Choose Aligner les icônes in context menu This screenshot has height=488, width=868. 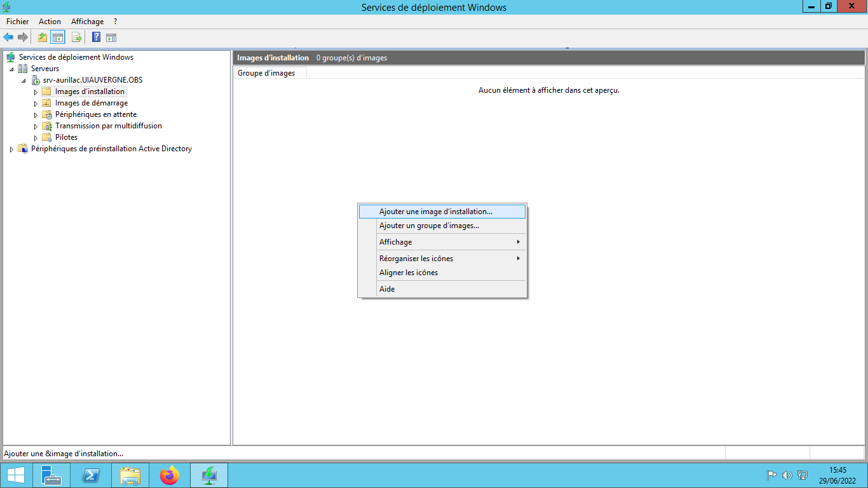tap(442, 273)
